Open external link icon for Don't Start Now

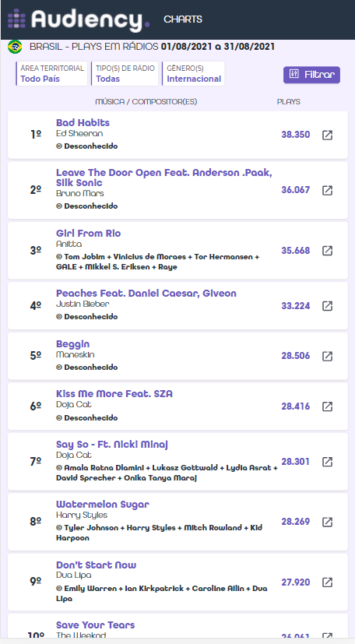(x=327, y=582)
